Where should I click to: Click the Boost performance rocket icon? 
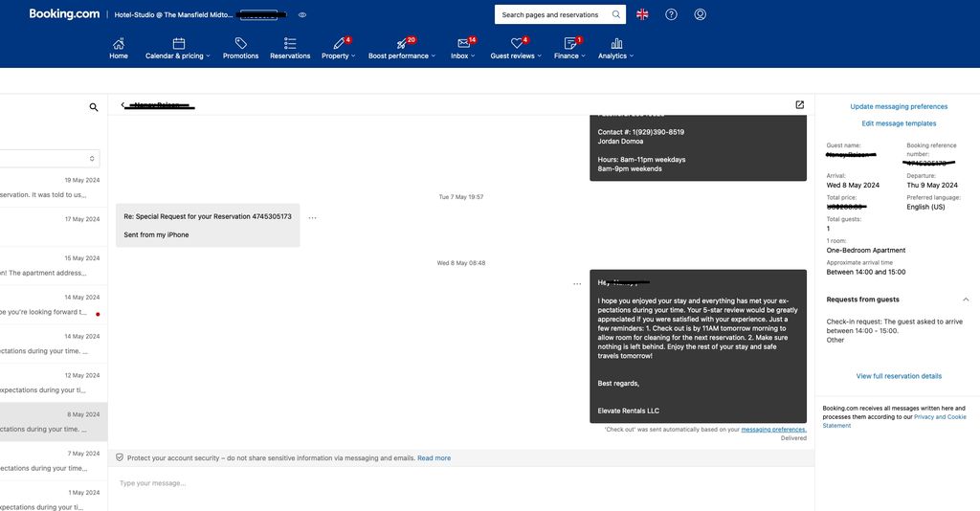[x=401, y=44]
